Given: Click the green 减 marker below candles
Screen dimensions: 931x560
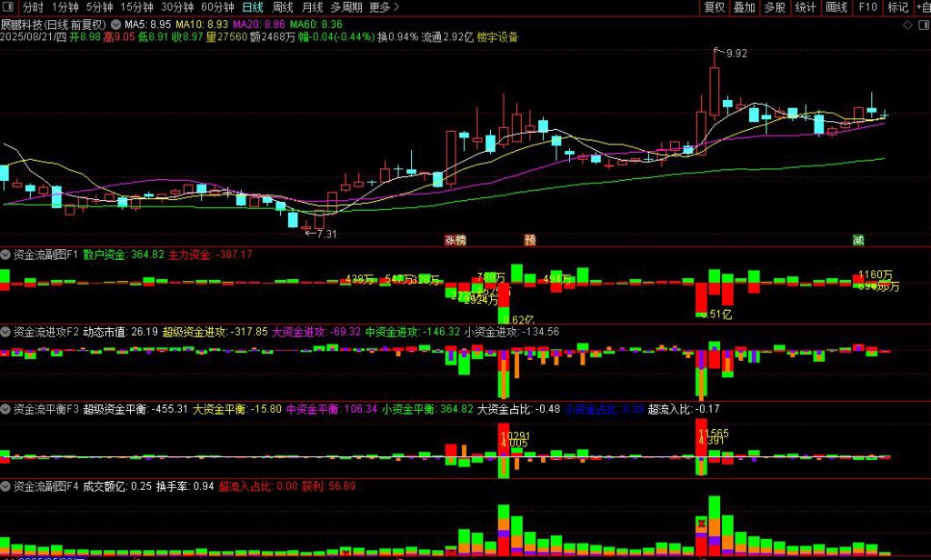Looking at the screenshot, I should [858, 240].
